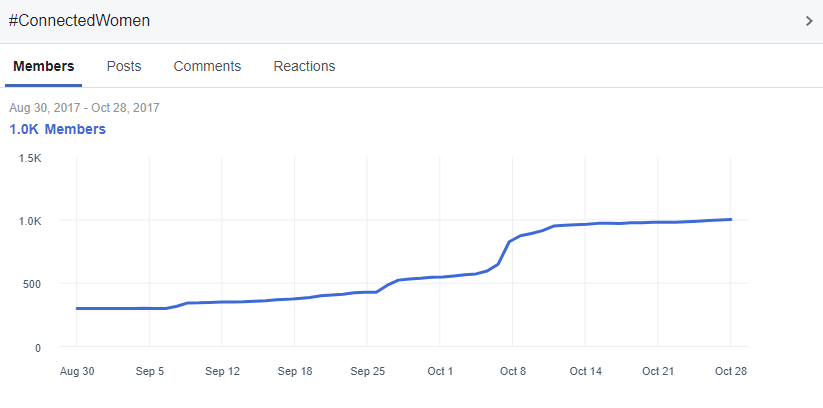Click the Oct 28 x-axis label
This screenshot has height=408, width=823.
click(x=731, y=371)
